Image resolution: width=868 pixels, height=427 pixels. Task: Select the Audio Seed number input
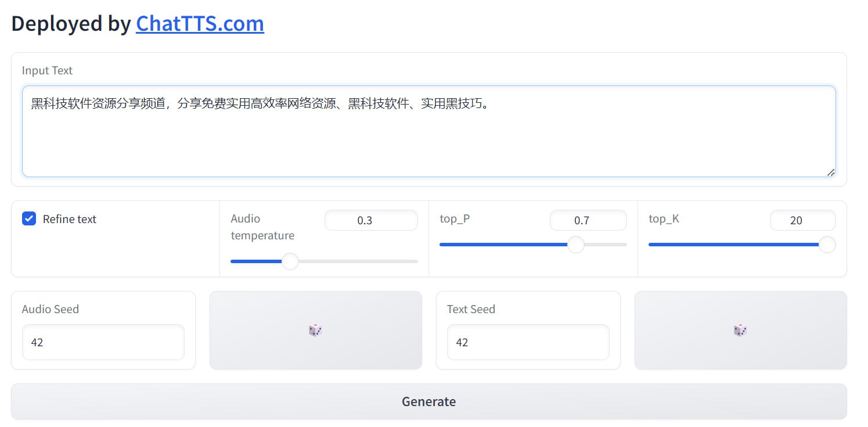tap(103, 342)
